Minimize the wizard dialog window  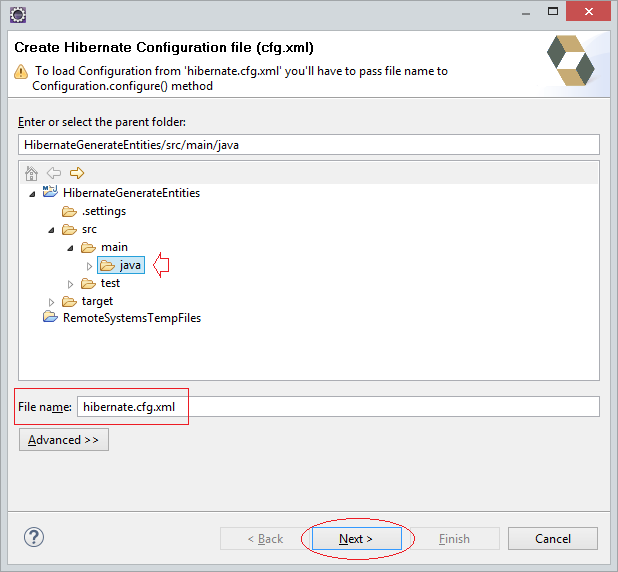tap(526, 12)
